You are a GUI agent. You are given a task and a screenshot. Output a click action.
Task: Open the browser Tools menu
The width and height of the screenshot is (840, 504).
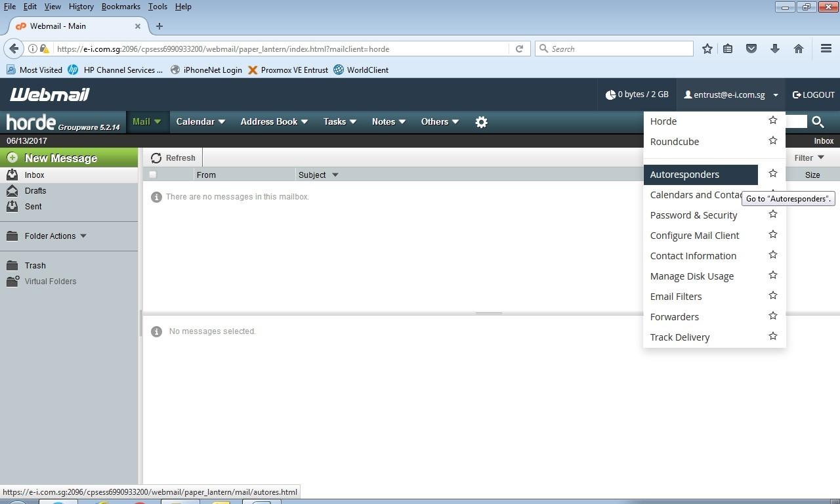coord(157,7)
